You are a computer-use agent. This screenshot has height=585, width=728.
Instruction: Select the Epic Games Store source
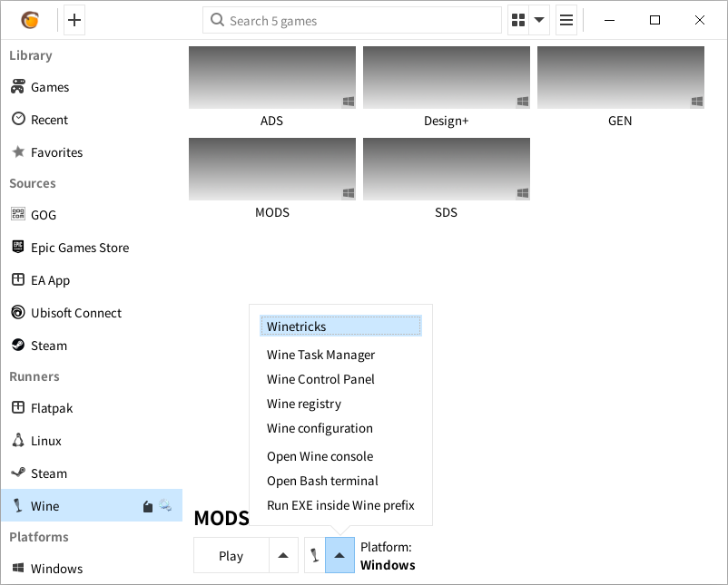coord(92,248)
